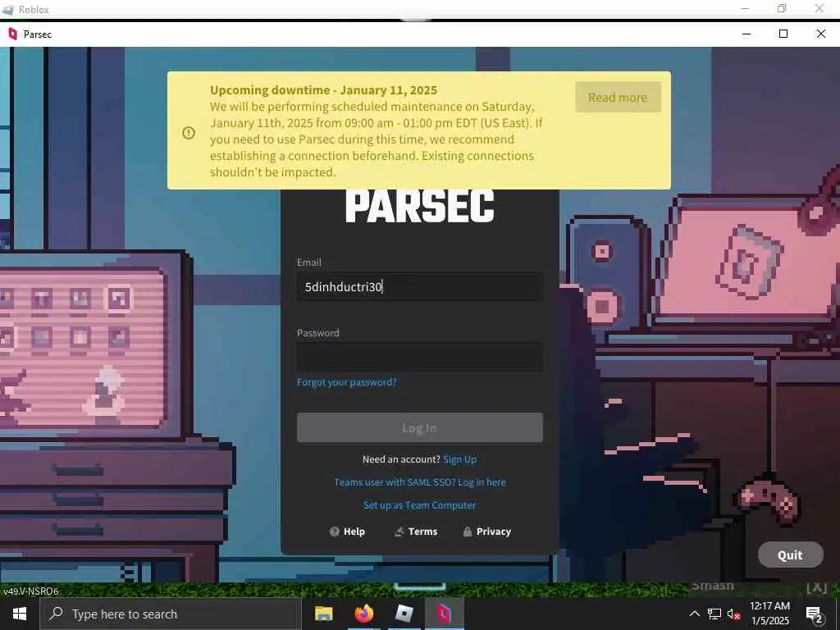Open File Explorer from the taskbar
840x630 pixels.
pos(323,614)
